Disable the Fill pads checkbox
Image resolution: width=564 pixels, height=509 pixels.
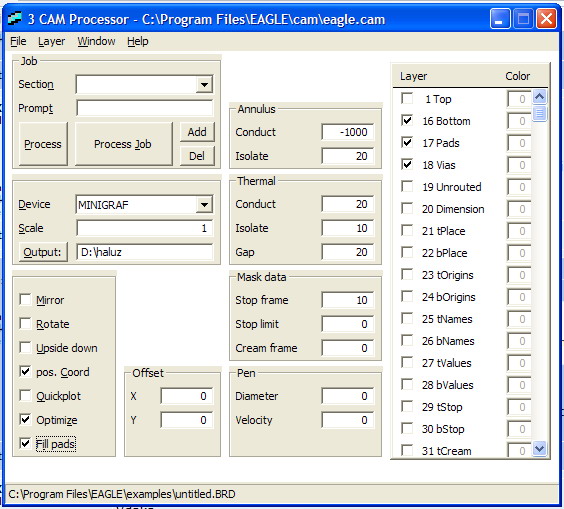pyautogui.click(x=25, y=444)
